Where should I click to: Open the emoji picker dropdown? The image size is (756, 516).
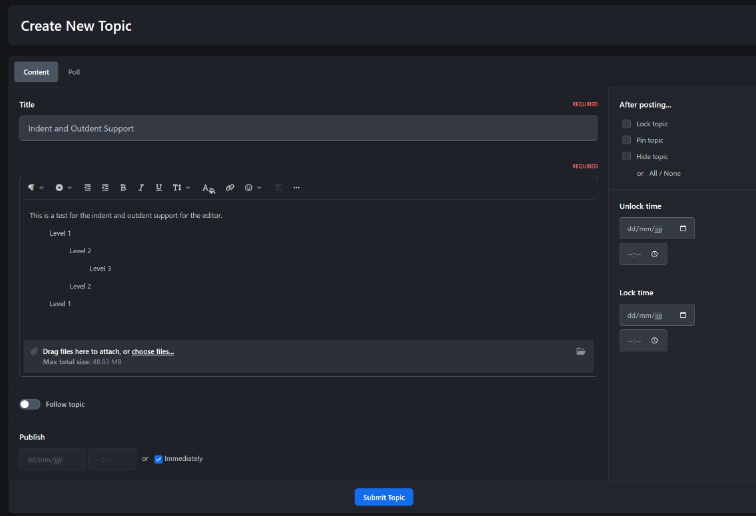coord(253,187)
